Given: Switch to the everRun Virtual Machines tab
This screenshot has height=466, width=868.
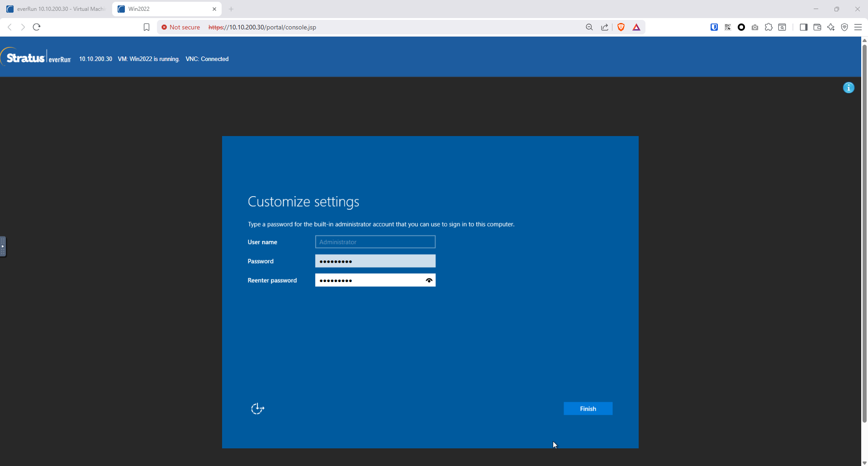Looking at the screenshot, I should coord(57,9).
